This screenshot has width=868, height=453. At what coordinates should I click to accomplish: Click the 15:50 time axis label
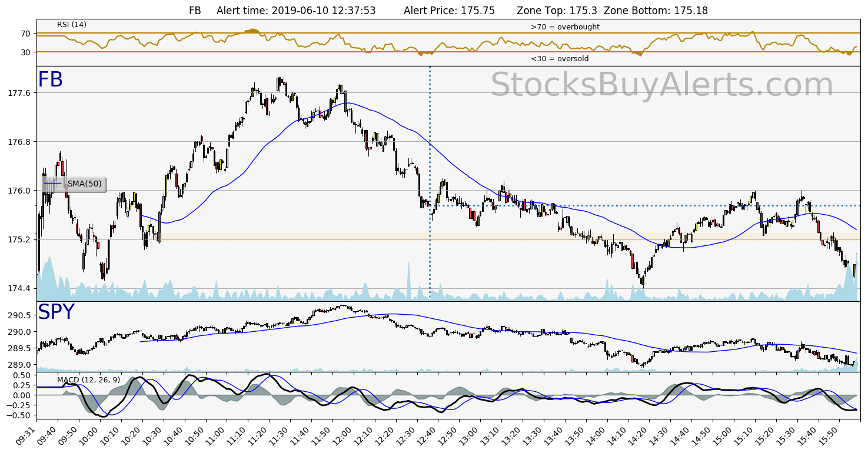coord(828,435)
